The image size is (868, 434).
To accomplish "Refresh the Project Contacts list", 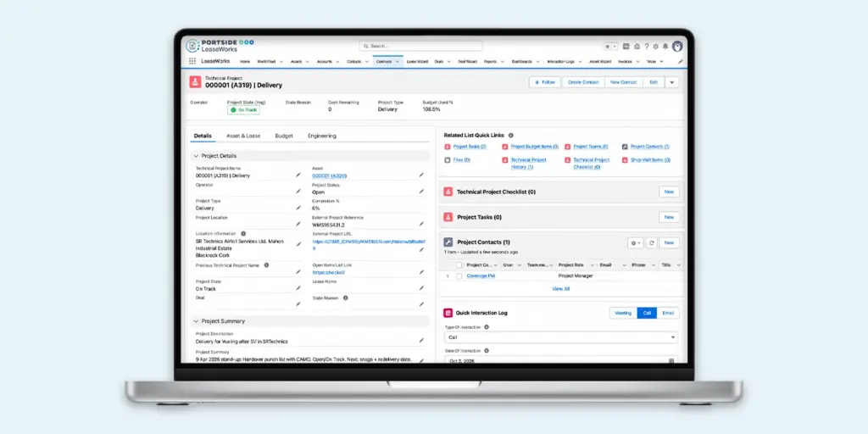I will coord(652,243).
